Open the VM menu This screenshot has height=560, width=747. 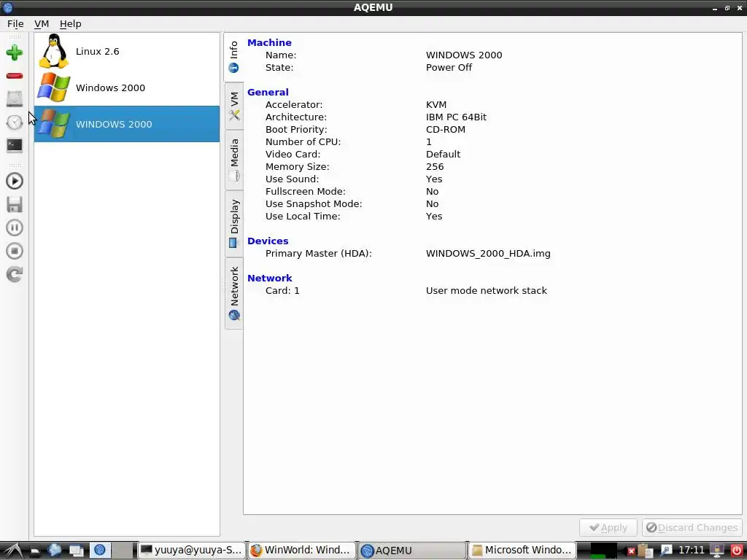point(42,24)
